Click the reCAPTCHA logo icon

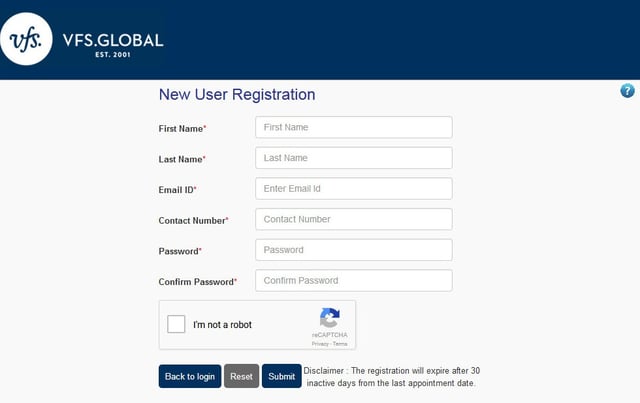coord(330,318)
